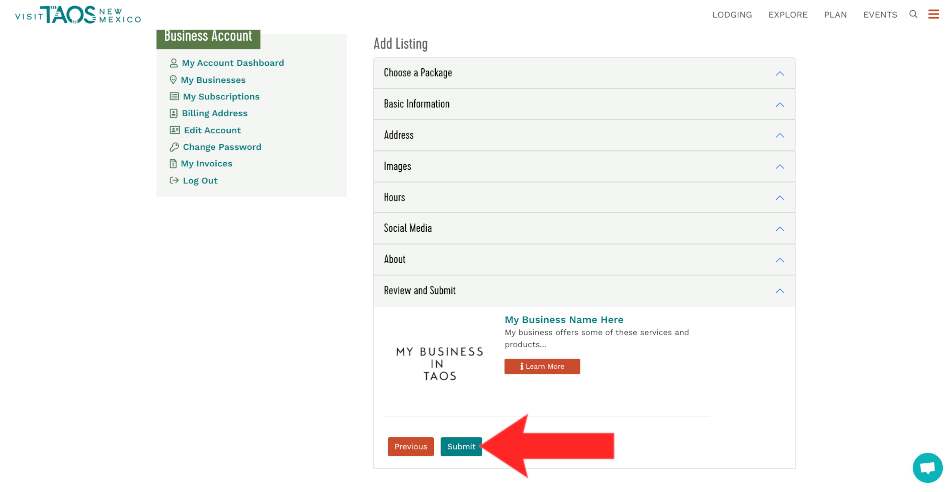Select Billing Address in sidebar

(214, 114)
